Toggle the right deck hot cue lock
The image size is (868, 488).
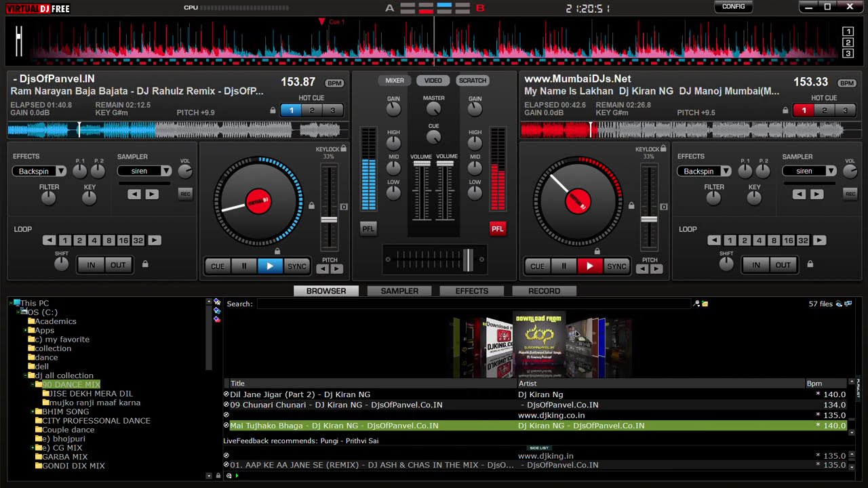786,110
